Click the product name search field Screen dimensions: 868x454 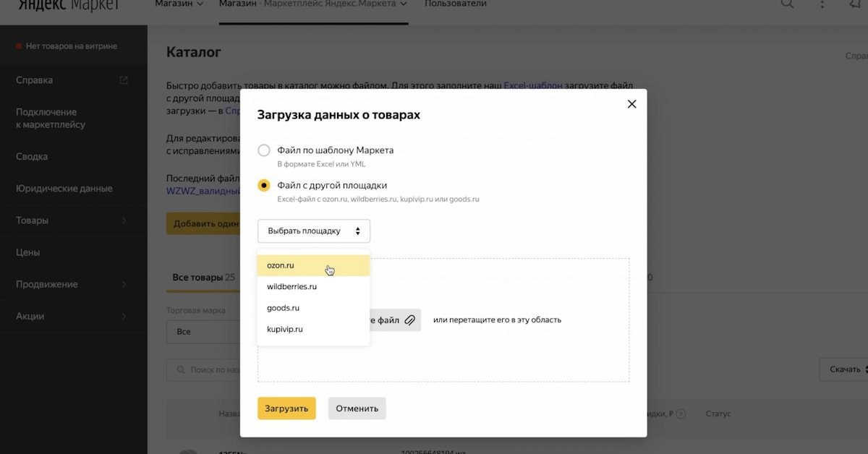205,369
